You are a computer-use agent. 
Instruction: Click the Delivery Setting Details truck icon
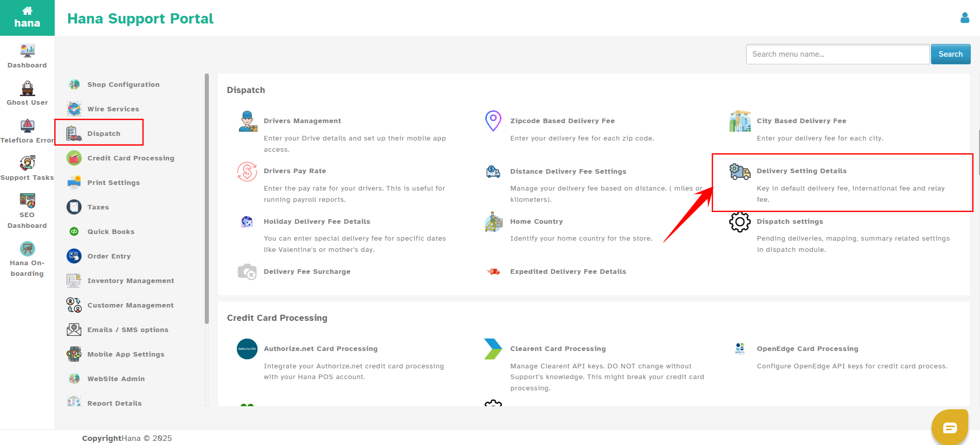(x=740, y=172)
